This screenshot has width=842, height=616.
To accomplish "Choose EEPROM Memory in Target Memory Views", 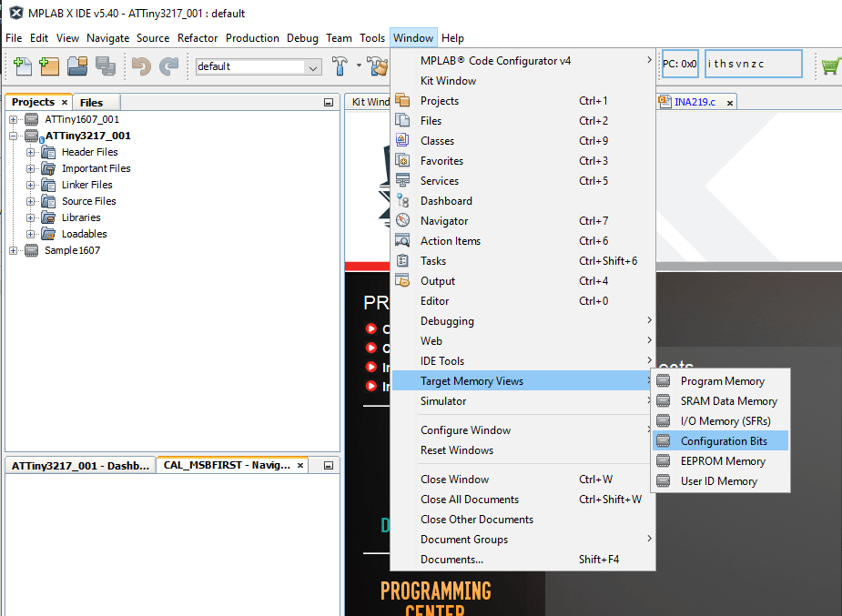I will [723, 461].
